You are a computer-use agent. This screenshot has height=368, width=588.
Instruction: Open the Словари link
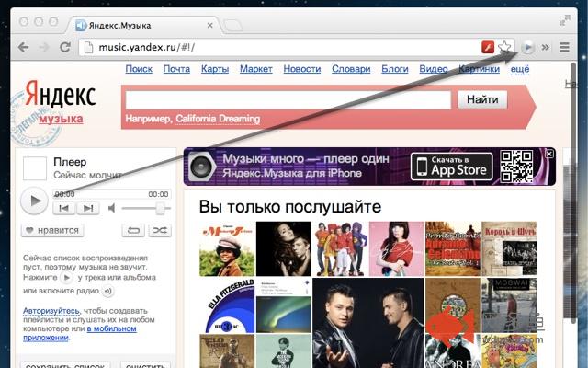tap(351, 69)
